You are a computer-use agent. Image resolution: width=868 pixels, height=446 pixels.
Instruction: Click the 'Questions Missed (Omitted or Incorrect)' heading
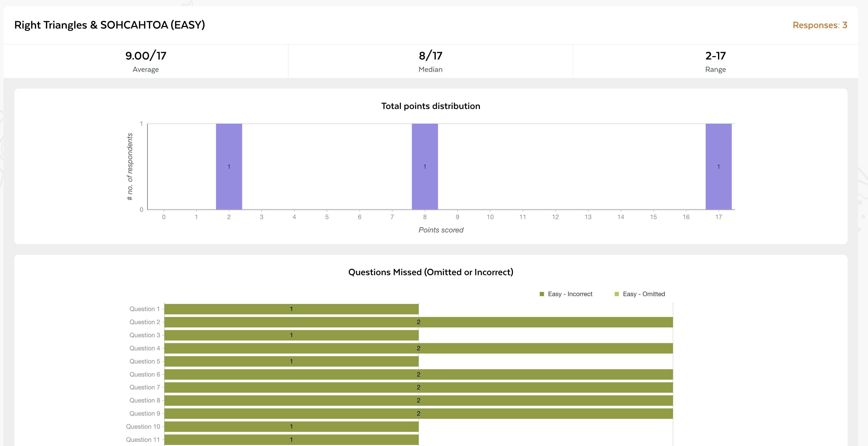pos(431,272)
